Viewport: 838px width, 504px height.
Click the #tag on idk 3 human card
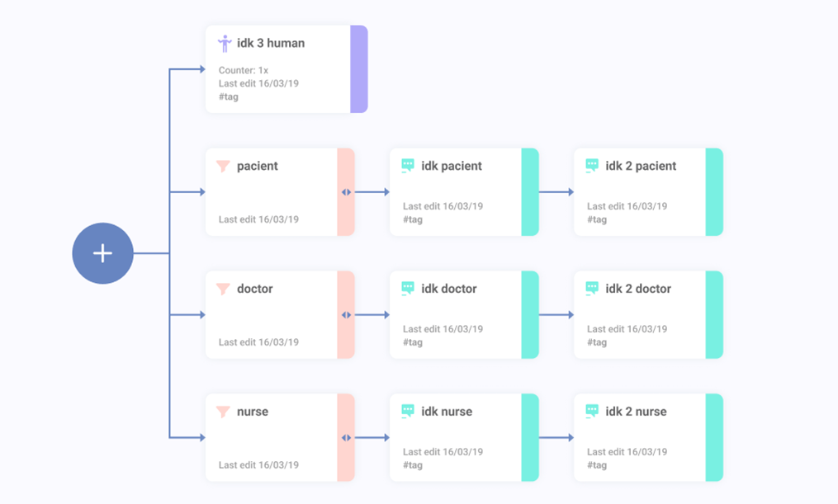pos(229,97)
